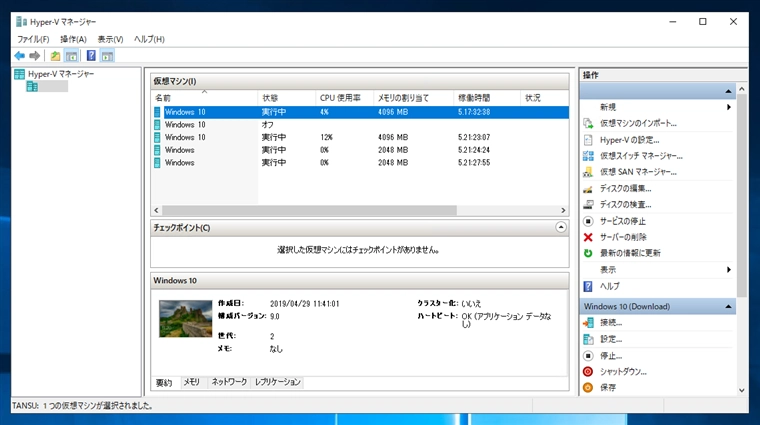Click icon of the VM that is オフ

(157, 125)
